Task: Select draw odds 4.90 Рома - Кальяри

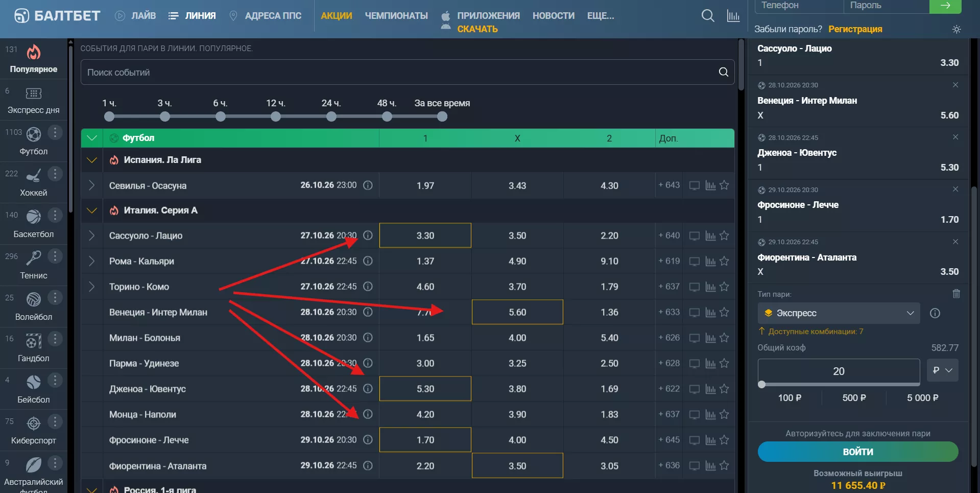Action: (x=517, y=261)
